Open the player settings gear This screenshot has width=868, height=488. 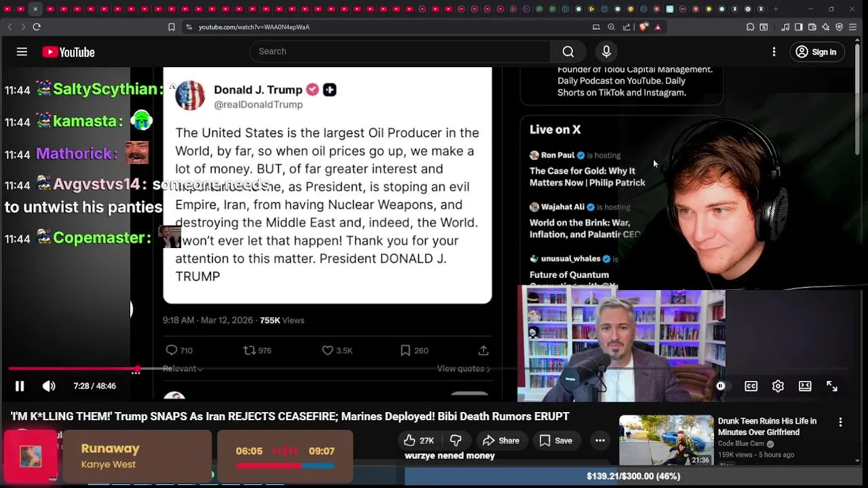[778, 386]
